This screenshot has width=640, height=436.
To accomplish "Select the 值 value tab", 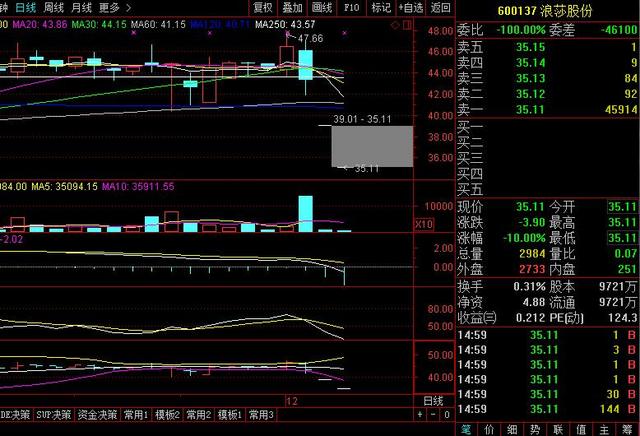I will [x=581, y=429].
